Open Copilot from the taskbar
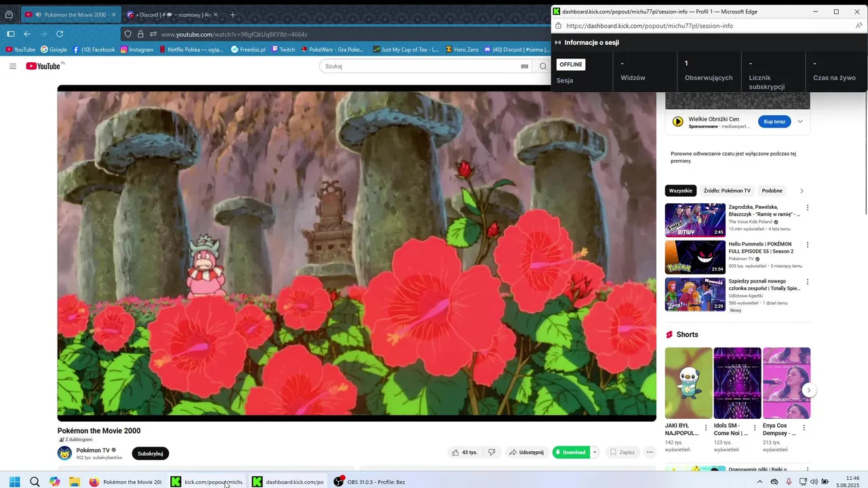 click(x=54, y=482)
